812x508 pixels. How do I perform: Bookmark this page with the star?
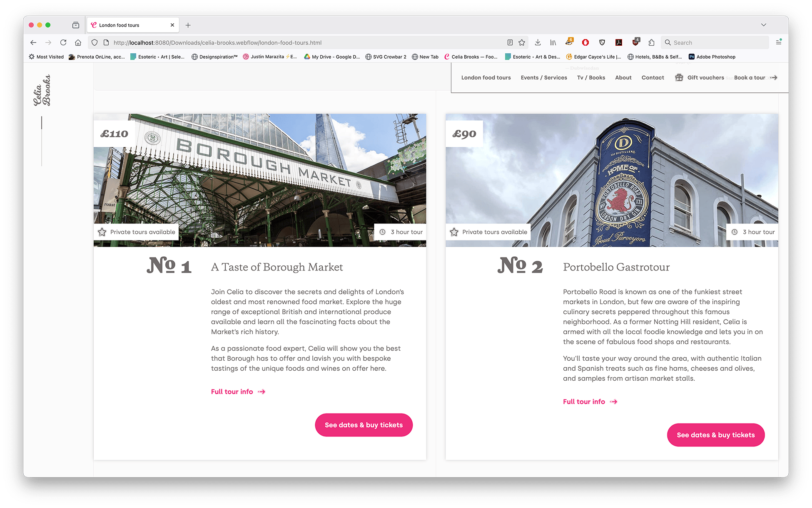click(522, 42)
